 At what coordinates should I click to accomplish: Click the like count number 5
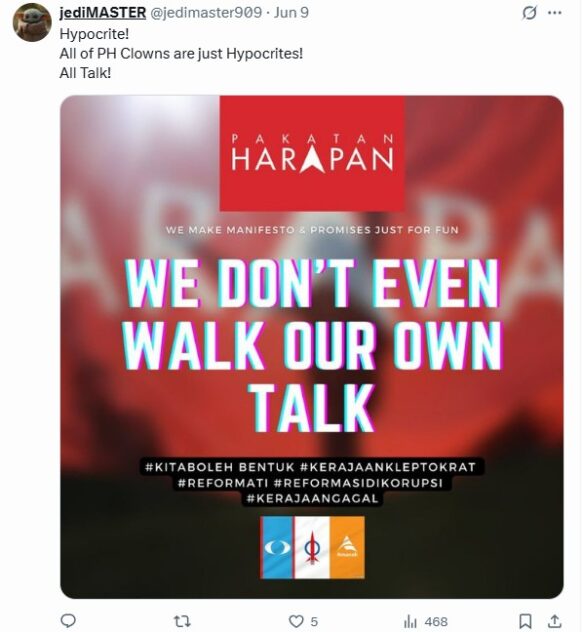click(x=314, y=622)
